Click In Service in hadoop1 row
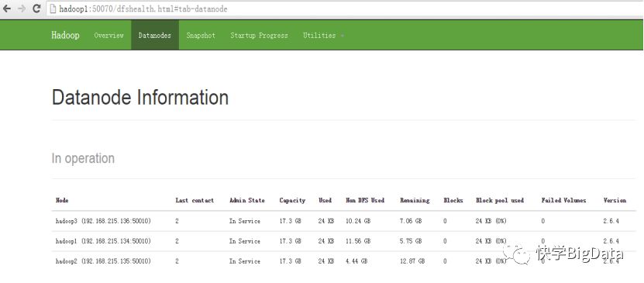Viewport: 644px width, 283px height. click(x=245, y=241)
